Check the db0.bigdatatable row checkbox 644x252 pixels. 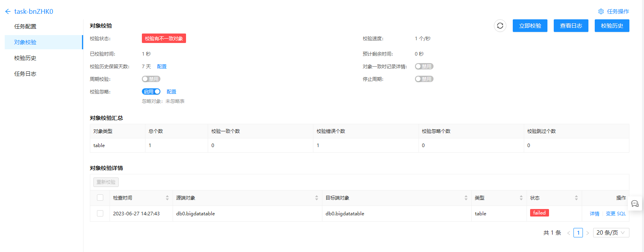100,213
